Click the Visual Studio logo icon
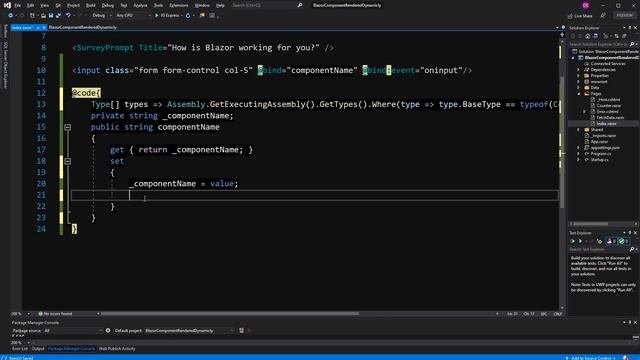The width and height of the screenshot is (640, 360). click(x=7, y=5)
